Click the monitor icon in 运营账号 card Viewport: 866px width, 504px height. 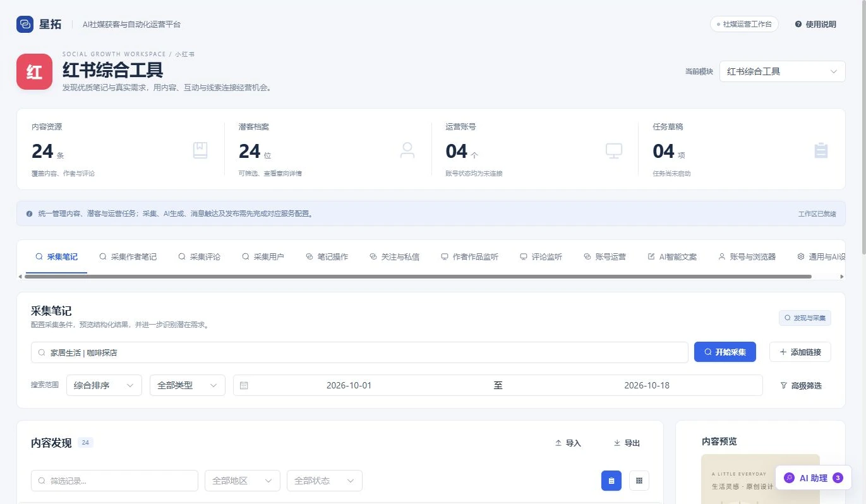(x=614, y=150)
